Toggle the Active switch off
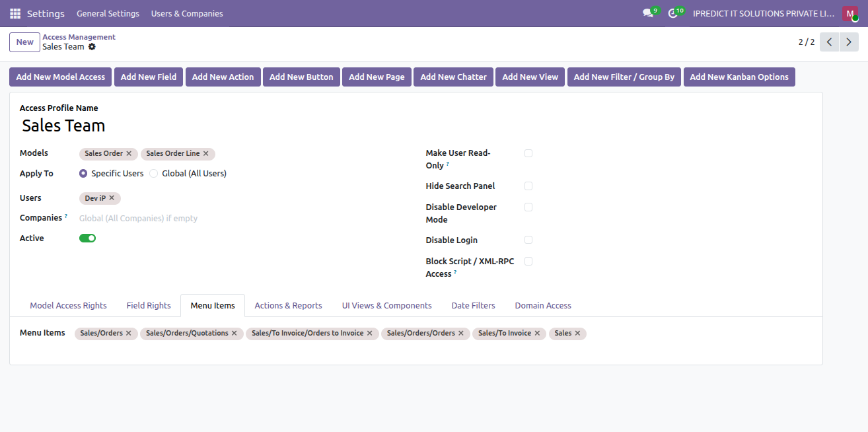 click(x=87, y=238)
